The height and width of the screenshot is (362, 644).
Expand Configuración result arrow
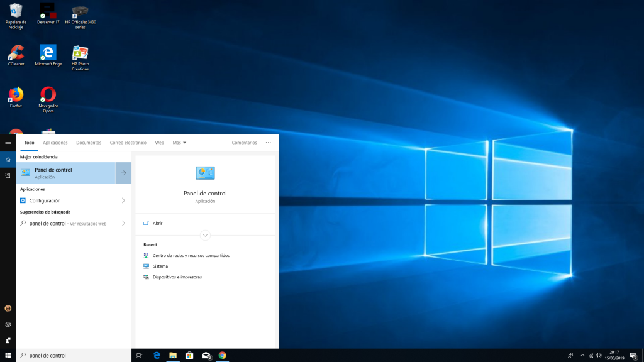coord(123,200)
